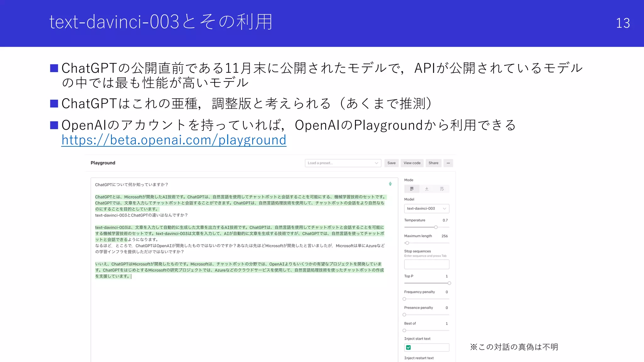The width and height of the screenshot is (644, 362).
Task: Adjust the Maximum length slider handle
Action: pos(407,243)
